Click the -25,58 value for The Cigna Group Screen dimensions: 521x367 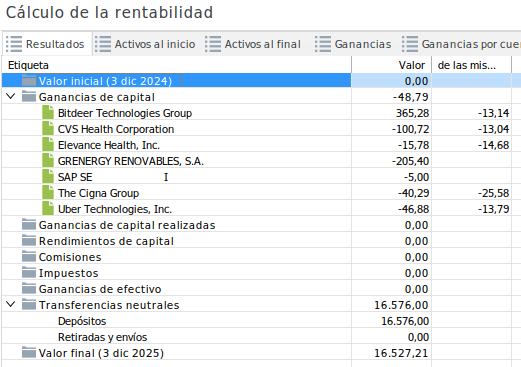(x=494, y=193)
